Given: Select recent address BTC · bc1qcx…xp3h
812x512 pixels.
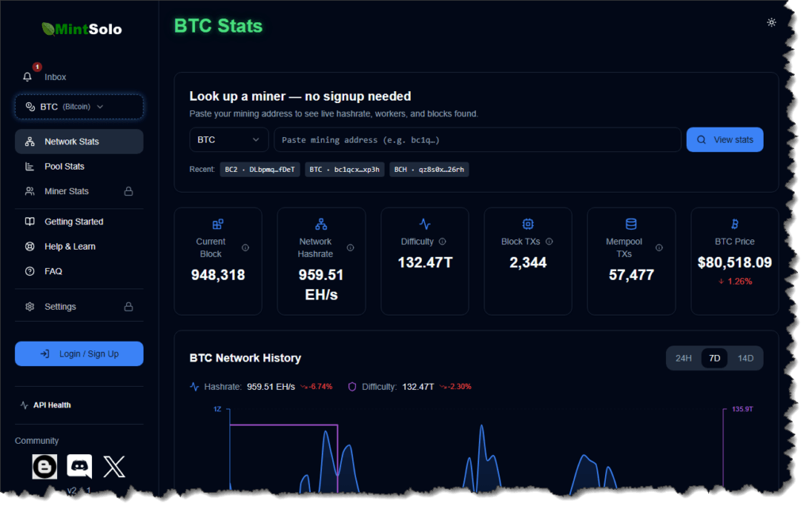Looking at the screenshot, I should 344,170.
